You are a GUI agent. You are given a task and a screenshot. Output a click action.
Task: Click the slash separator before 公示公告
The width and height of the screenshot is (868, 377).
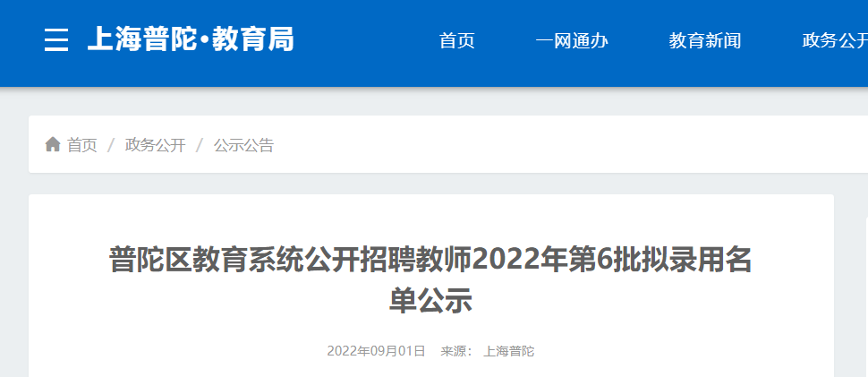click(x=200, y=146)
